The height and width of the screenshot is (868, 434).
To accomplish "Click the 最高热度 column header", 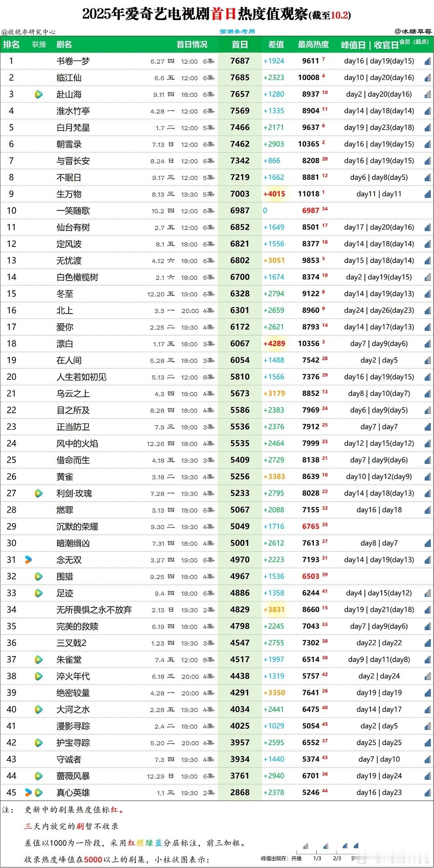I will tap(313, 45).
